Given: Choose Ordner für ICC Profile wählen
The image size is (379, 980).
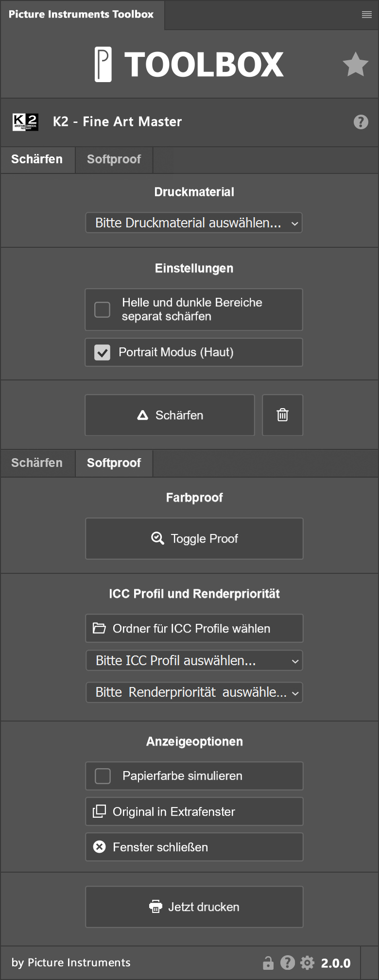Looking at the screenshot, I should [194, 629].
